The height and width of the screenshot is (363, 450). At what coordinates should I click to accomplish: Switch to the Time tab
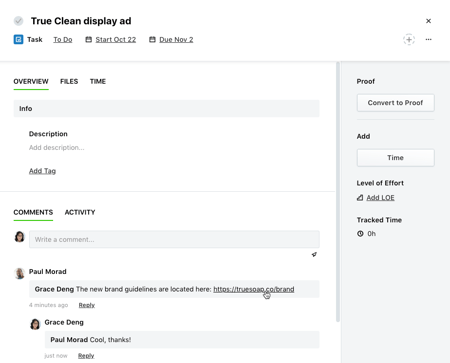click(98, 81)
